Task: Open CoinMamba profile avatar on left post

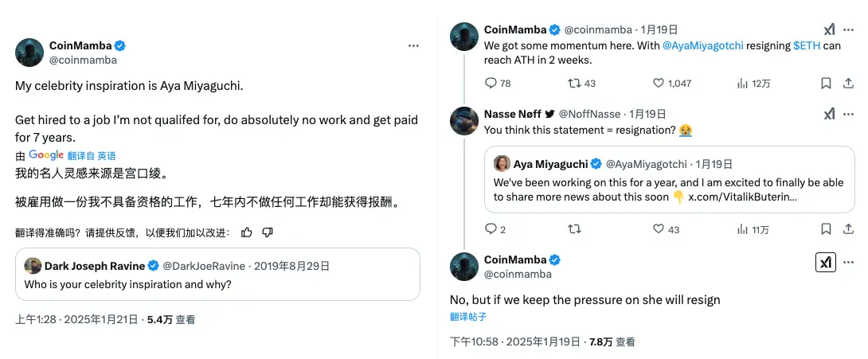Action: click(x=29, y=52)
